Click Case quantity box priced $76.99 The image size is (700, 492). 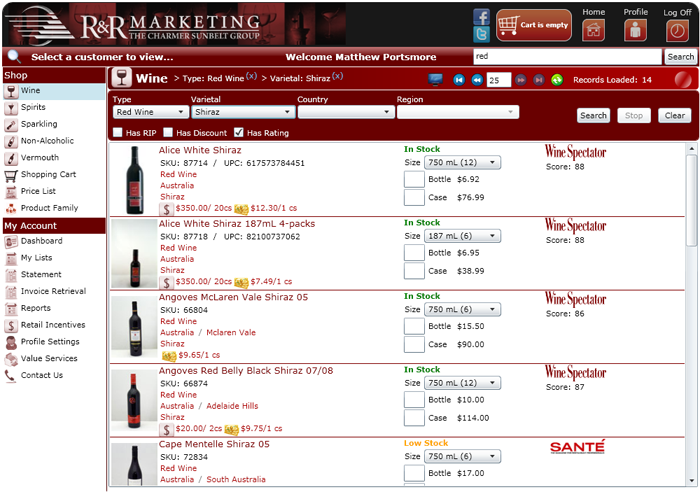tap(414, 197)
